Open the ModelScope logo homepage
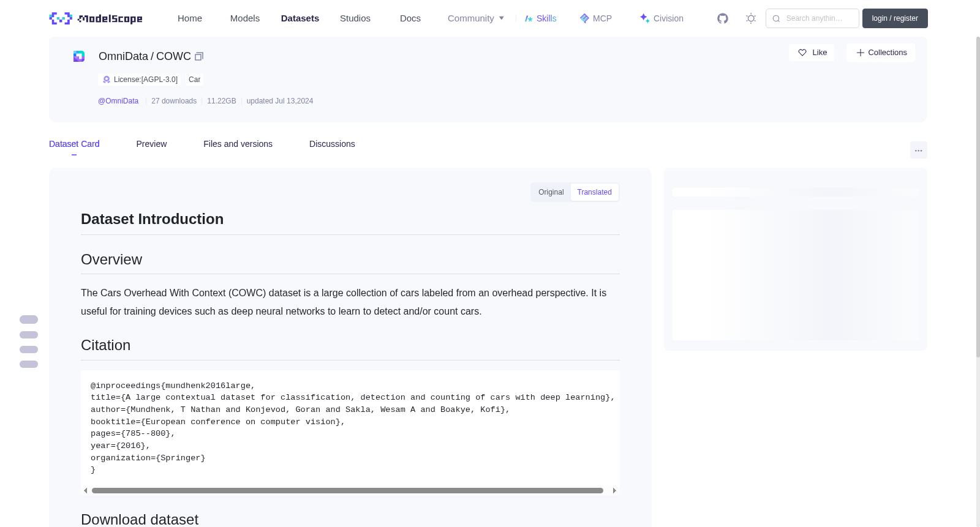Image resolution: width=980 pixels, height=527 pixels. (96, 18)
